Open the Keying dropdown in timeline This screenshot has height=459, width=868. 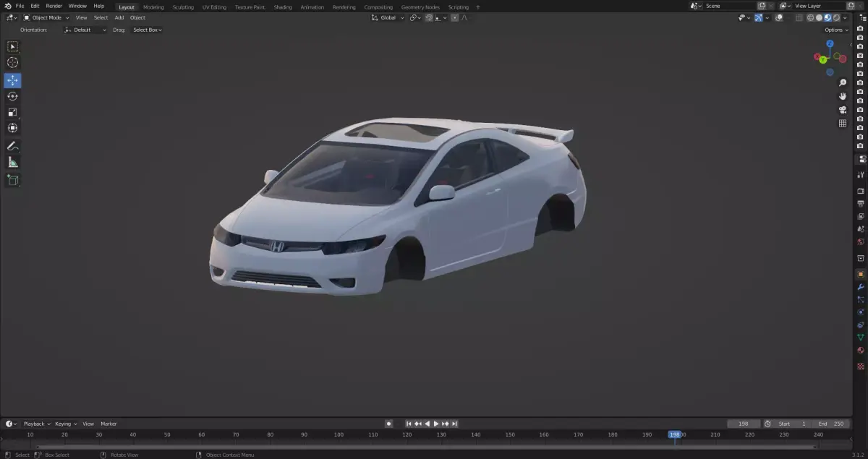pyautogui.click(x=66, y=424)
